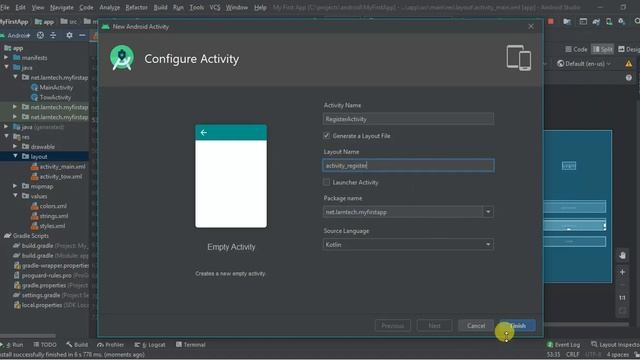The image size is (640, 360).
Task: Expand the mipmap folder node
Action: 15,186
